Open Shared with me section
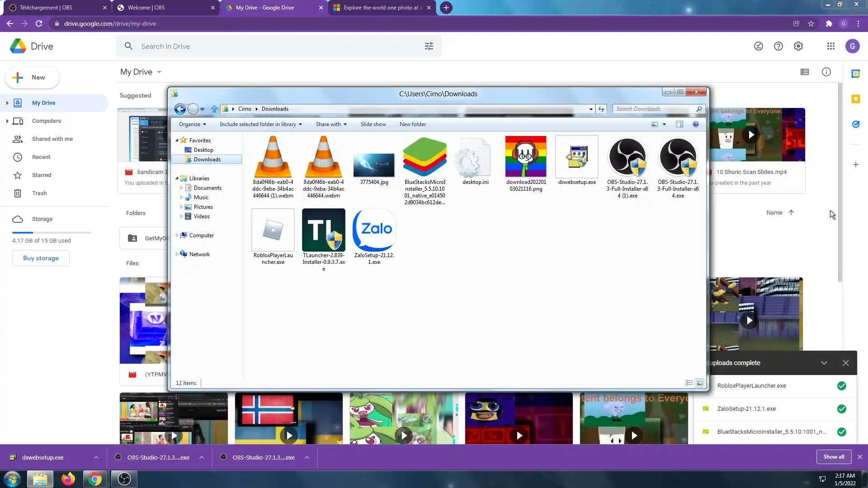The width and height of the screenshot is (868, 488). tap(52, 139)
